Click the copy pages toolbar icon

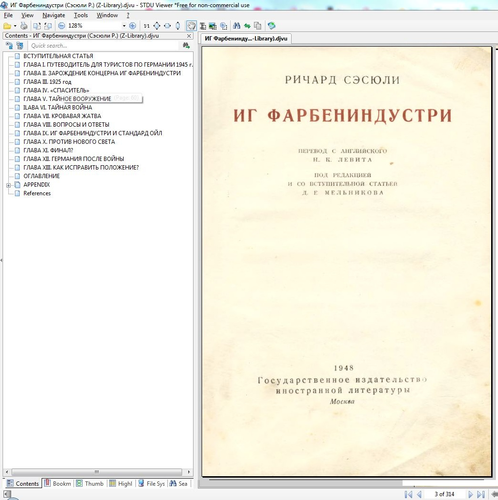click(258, 26)
